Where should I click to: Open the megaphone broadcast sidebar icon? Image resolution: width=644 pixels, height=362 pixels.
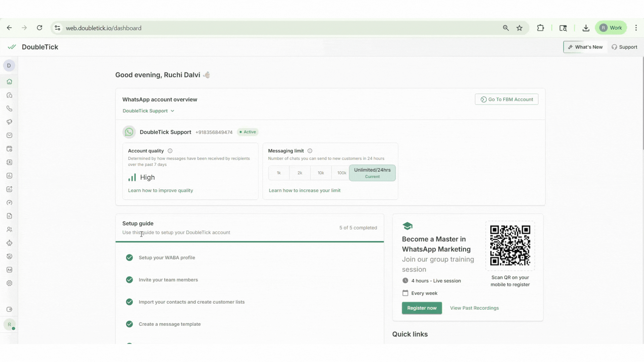click(9, 122)
